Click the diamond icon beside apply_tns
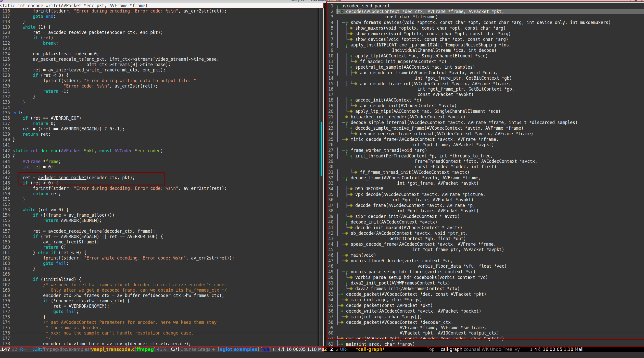644x358 pixels. click(x=346, y=45)
